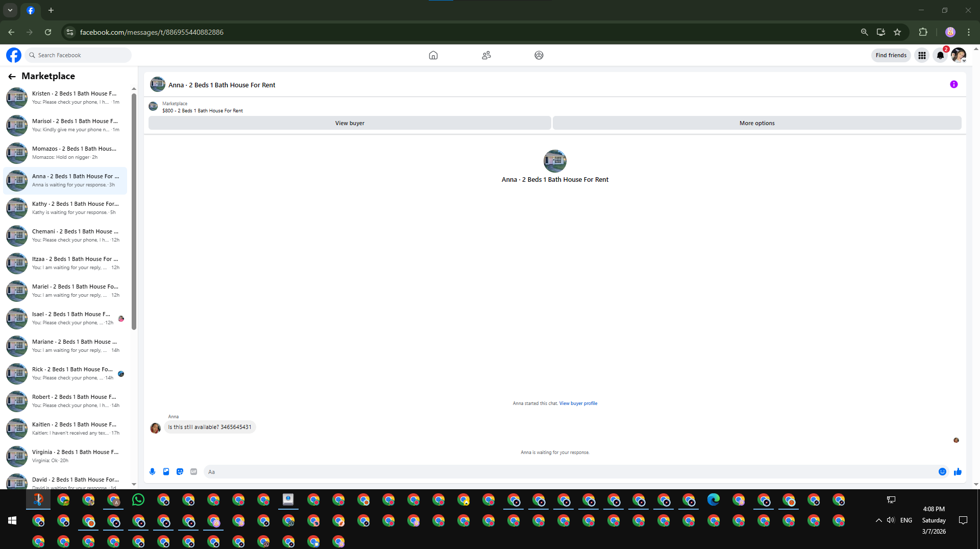
Task: Open Marisol's conversation
Action: coord(65,126)
